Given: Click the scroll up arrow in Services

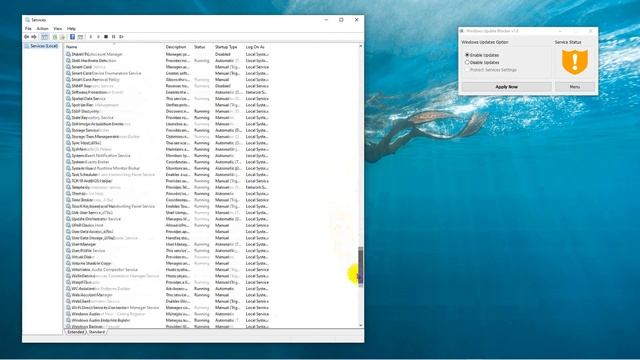Looking at the screenshot, I should (360, 47).
